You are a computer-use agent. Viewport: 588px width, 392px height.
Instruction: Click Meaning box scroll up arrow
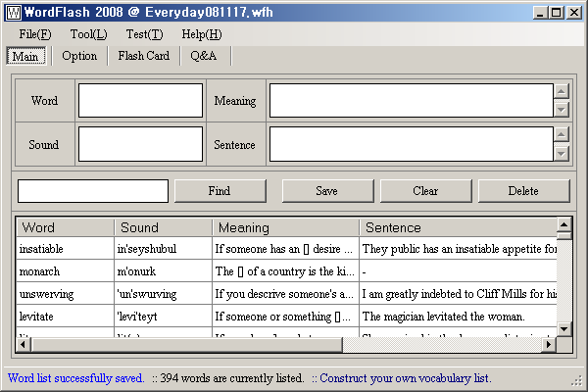point(562,91)
